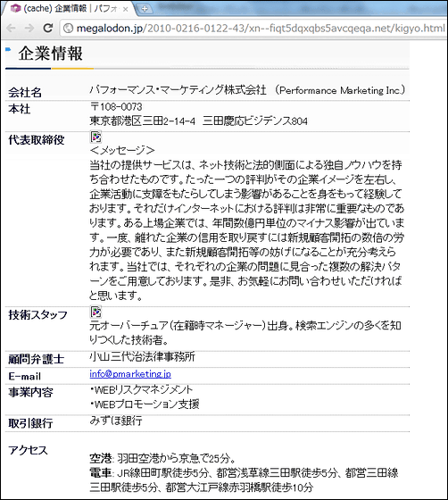Click the 小山三代治法律事務所 text
The width and height of the screenshot is (448, 500).
142,356
